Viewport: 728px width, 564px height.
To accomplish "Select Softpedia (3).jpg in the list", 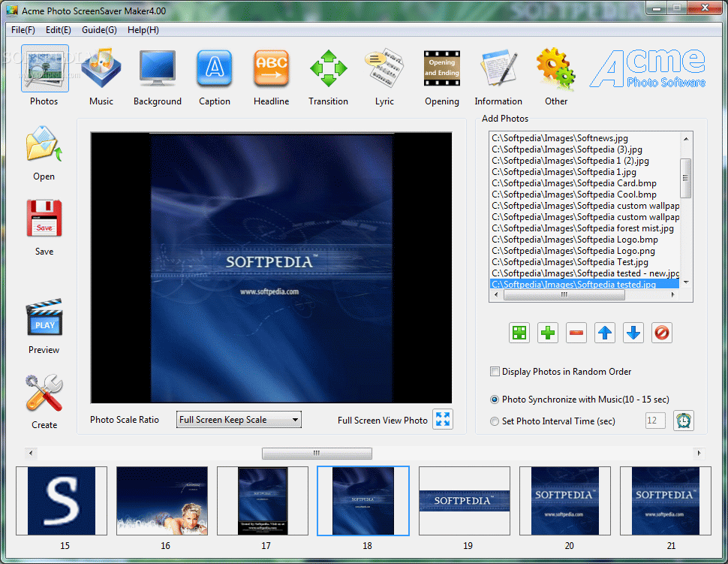I will pyautogui.click(x=567, y=149).
